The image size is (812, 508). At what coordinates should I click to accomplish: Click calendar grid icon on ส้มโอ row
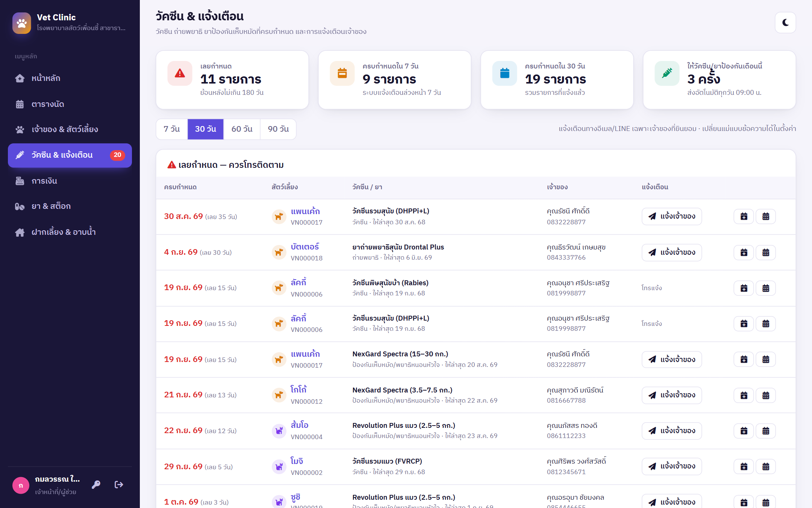click(766, 431)
